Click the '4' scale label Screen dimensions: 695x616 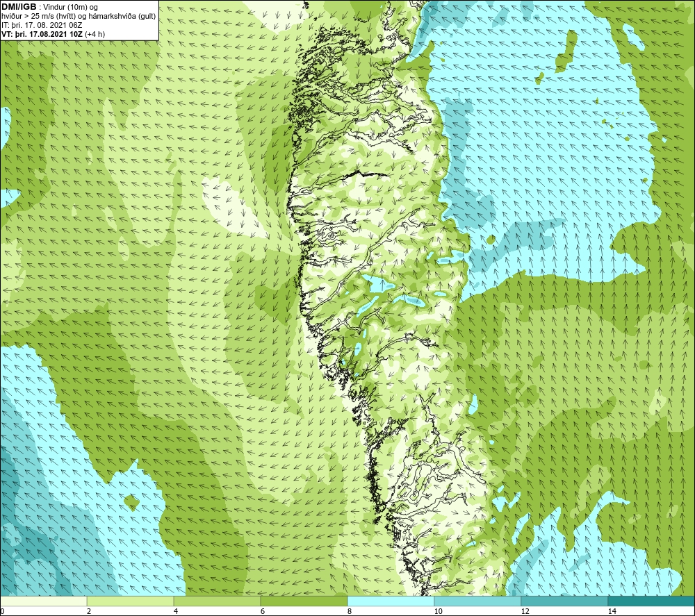176,611
